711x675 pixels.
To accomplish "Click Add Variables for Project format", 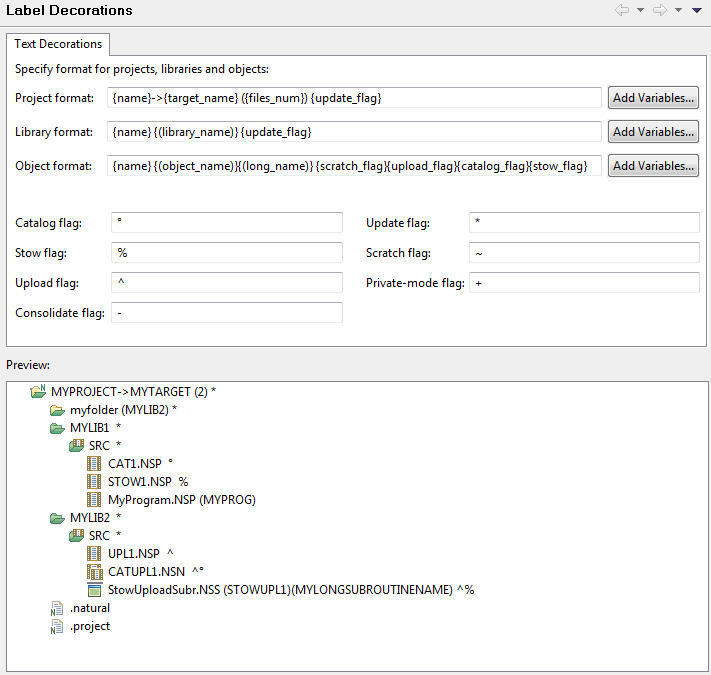I will [653, 98].
